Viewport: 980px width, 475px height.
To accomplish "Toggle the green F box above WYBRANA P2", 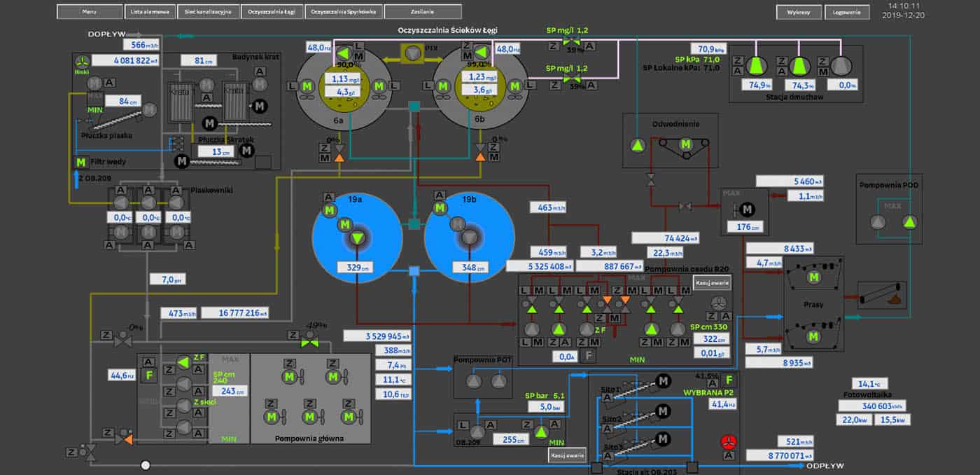I will point(729,381).
